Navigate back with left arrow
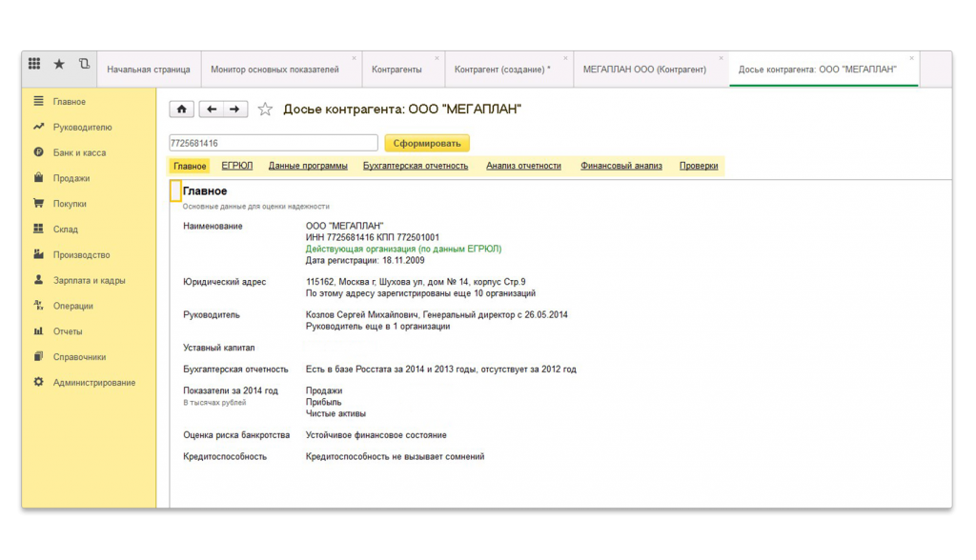 click(x=211, y=109)
